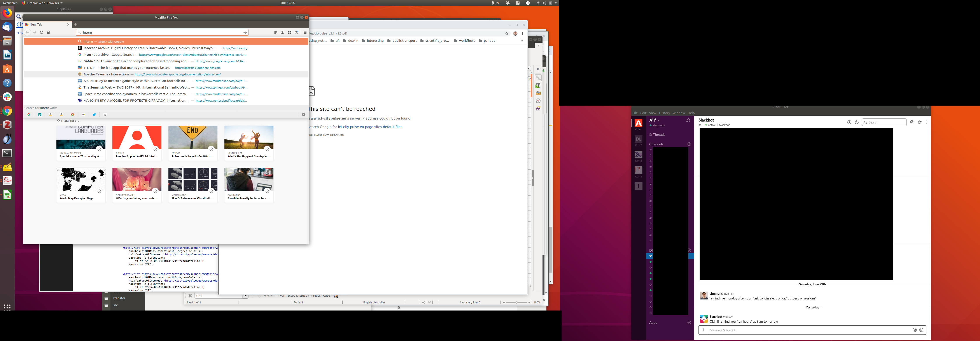
Task: Show Slackbot conversation details info icon
Action: pos(849,122)
